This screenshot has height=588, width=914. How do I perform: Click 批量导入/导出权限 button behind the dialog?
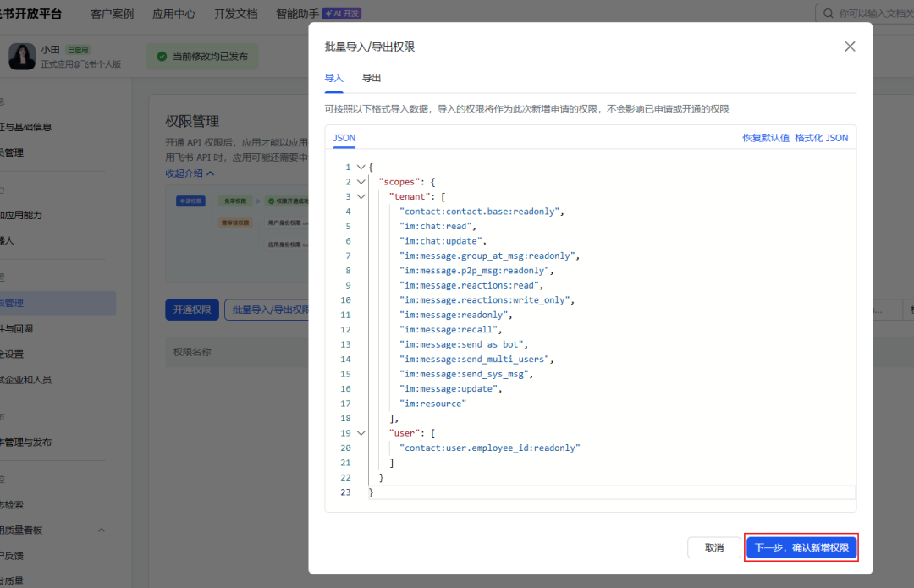[x=267, y=310]
